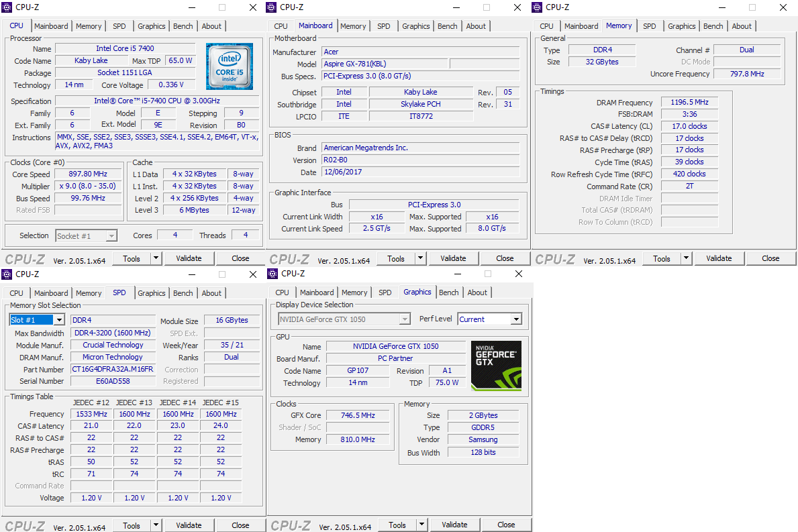Click the Samsung memory vendor field
The height and width of the screenshot is (532, 798).
[x=483, y=439]
